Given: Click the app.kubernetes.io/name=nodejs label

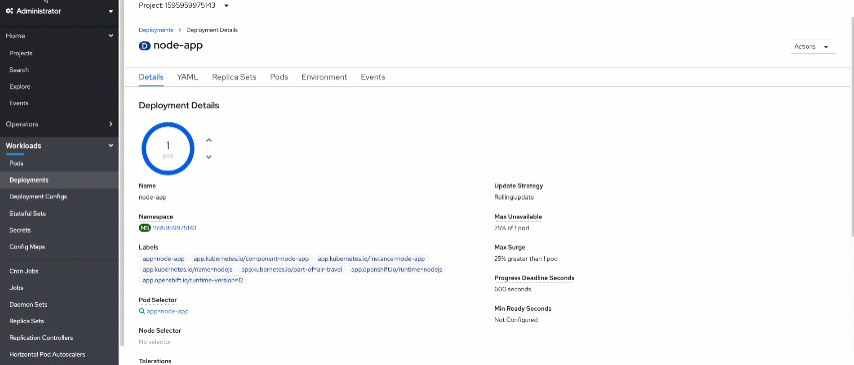Looking at the screenshot, I should (187, 270).
